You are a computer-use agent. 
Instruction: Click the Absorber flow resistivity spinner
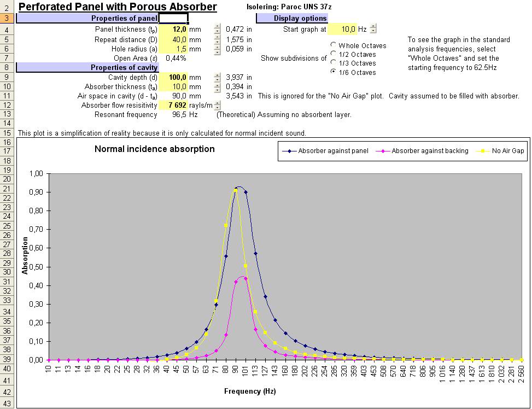point(218,105)
